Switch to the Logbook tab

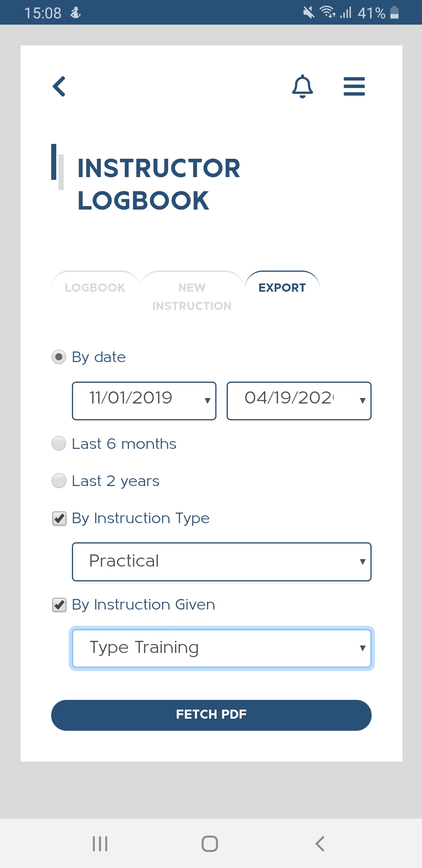[x=95, y=287]
